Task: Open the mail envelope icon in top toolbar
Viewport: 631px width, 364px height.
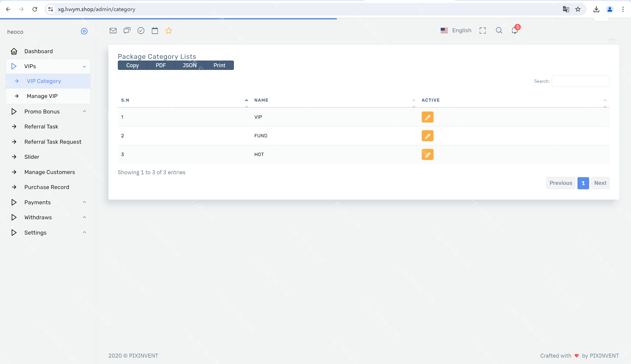Action: [113, 31]
